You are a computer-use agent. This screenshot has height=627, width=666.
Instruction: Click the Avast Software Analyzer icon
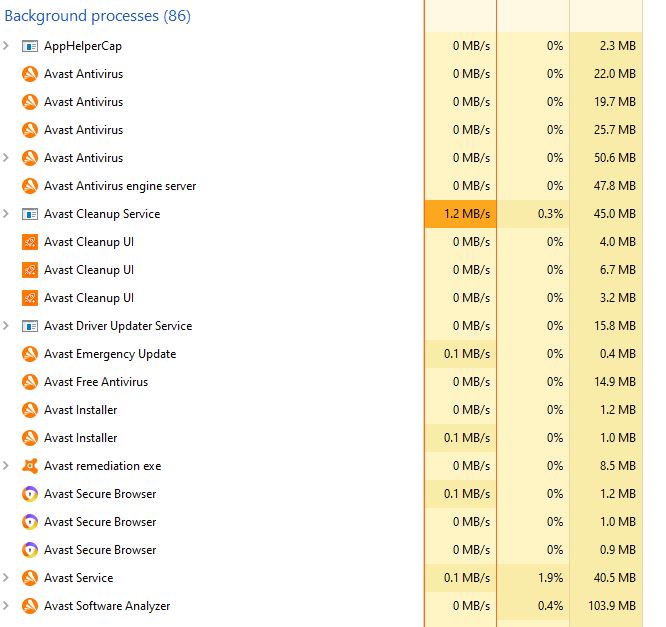(x=30, y=606)
